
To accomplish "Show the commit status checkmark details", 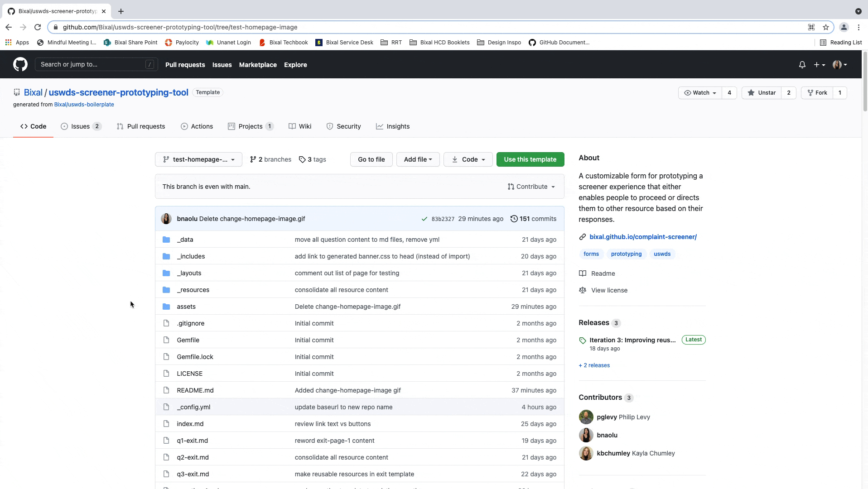I will tap(424, 219).
